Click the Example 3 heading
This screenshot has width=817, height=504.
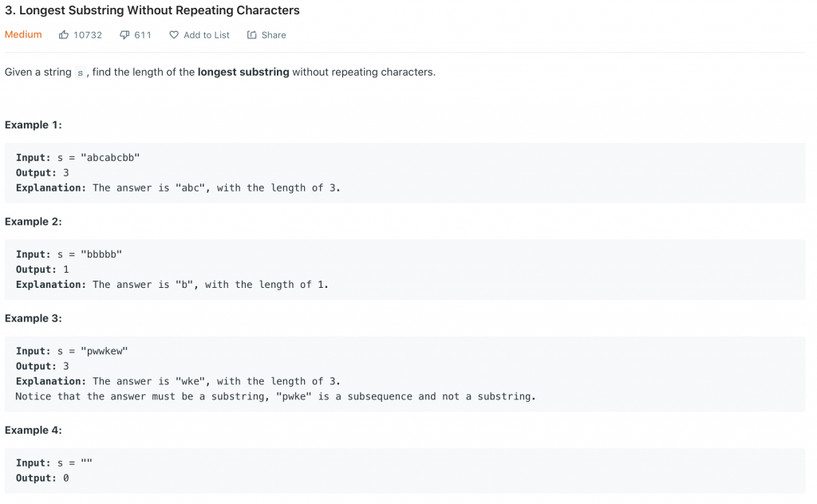tap(34, 318)
